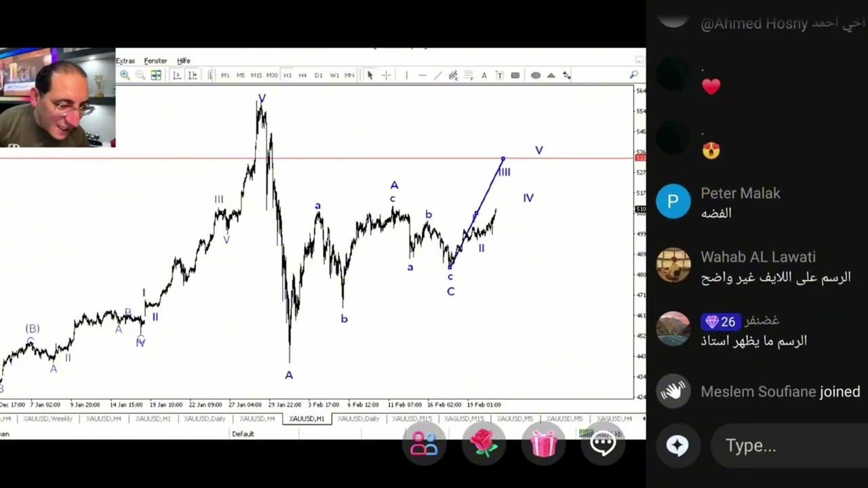Switch chart to M15 timeframe
This screenshot has height=488, width=868.
256,75
